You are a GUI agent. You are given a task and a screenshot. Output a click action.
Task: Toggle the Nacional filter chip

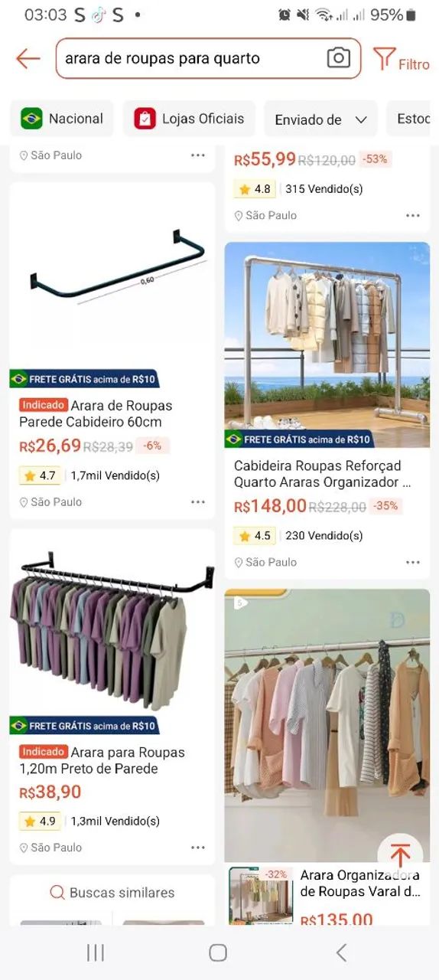pyautogui.click(x=62, y=119)
